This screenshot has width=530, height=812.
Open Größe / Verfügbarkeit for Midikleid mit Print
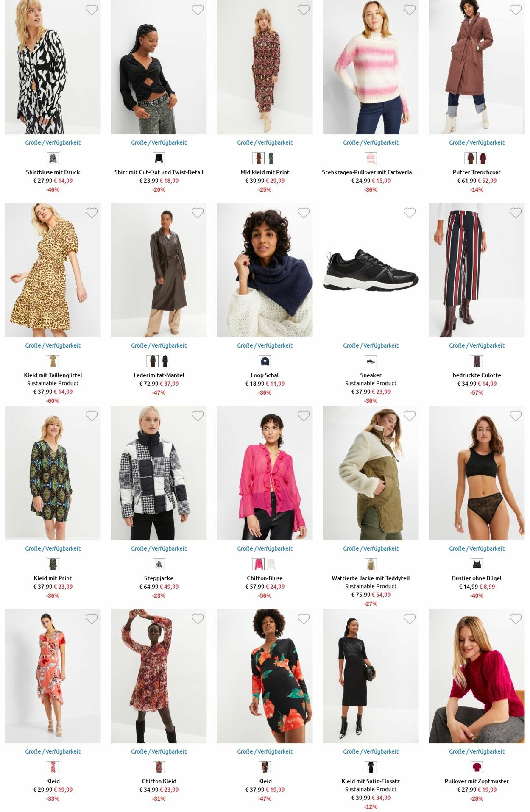pos(265,142)
